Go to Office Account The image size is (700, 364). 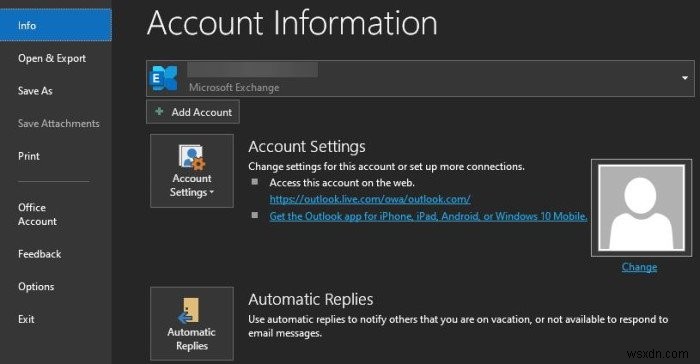[37, 214]
